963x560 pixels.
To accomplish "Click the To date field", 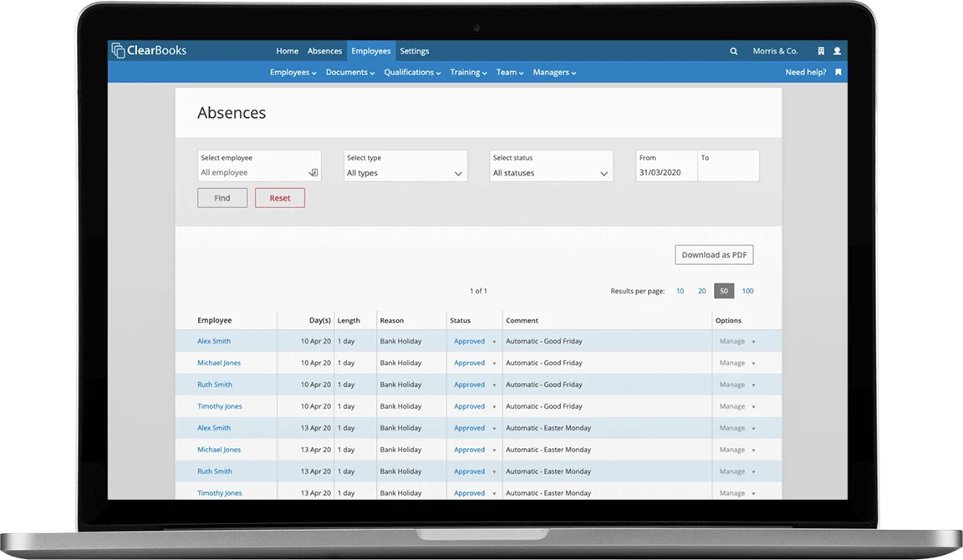I will click(728, 165).
